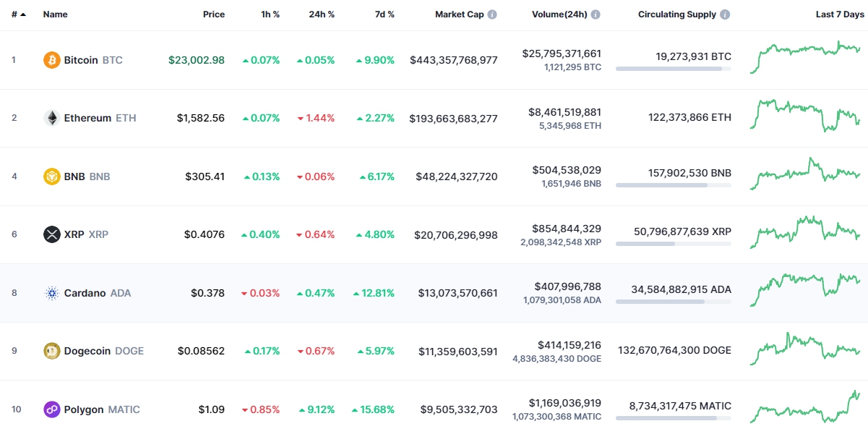Open BNB's last 7 days sparkline chart
Screen dimensions: 868x429
[x=806, y=174]
